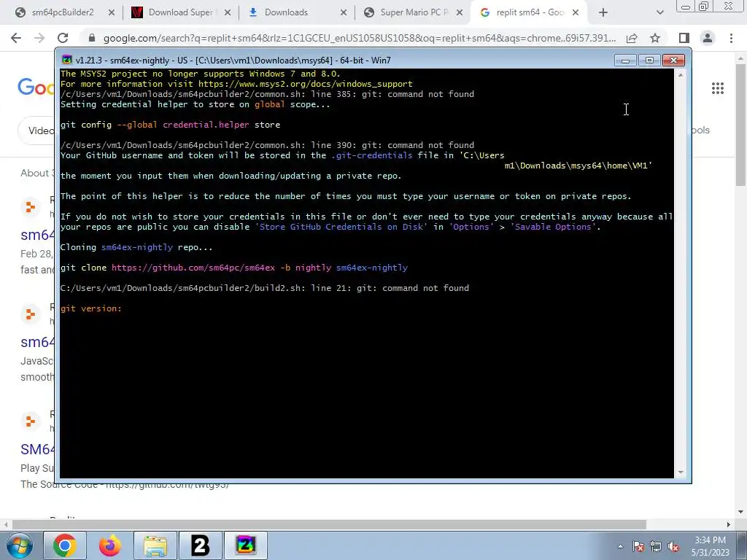Go forward in Chrome

pyautogui.click(x=39, y=38)
